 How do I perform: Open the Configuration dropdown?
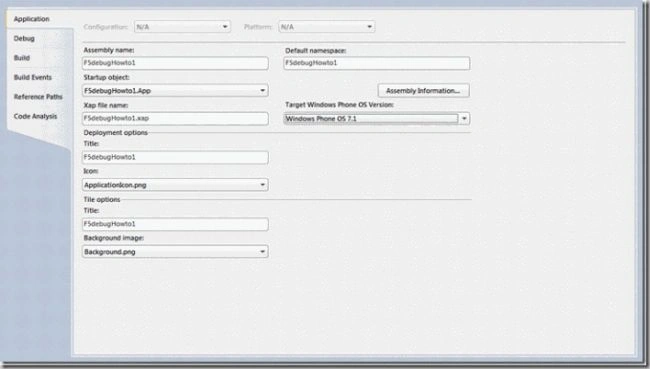click(182, 27)
